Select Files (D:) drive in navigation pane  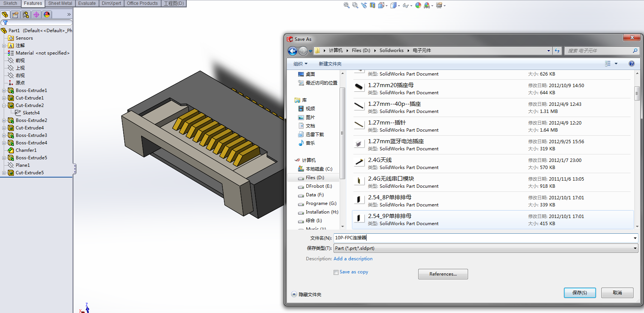pos(315,178)
